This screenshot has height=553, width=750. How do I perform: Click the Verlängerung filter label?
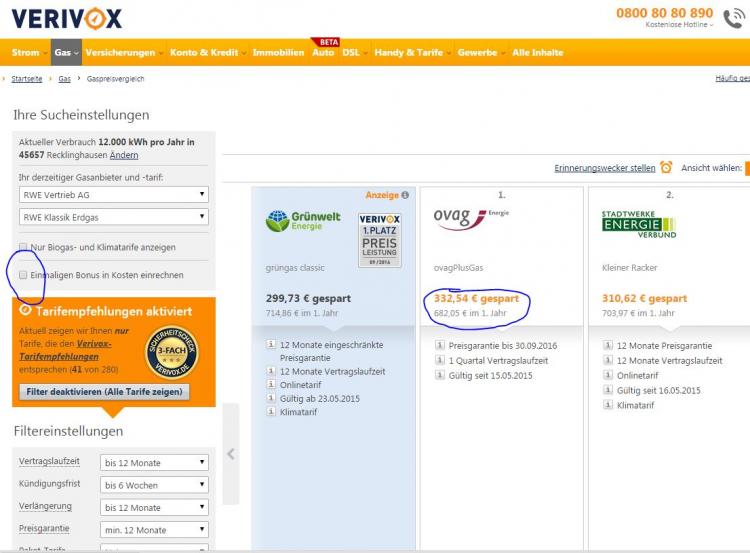click(x=45, y=506)
